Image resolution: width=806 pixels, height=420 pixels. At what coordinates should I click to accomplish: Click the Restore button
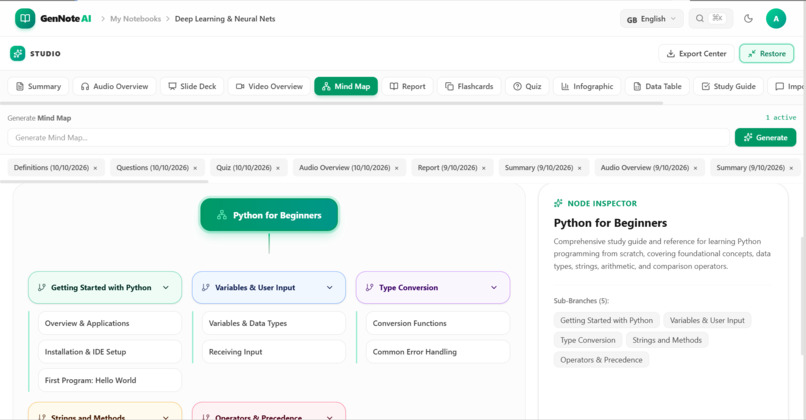click(766, 53)
